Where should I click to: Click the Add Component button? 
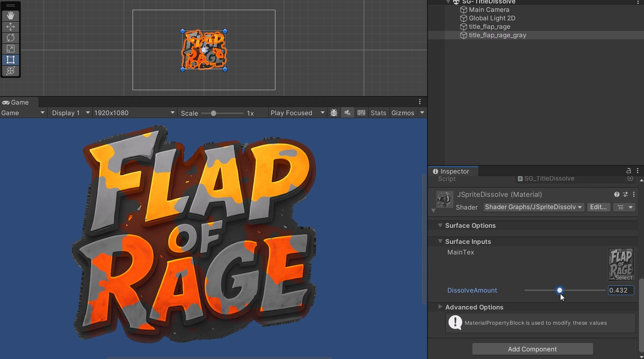532,349
